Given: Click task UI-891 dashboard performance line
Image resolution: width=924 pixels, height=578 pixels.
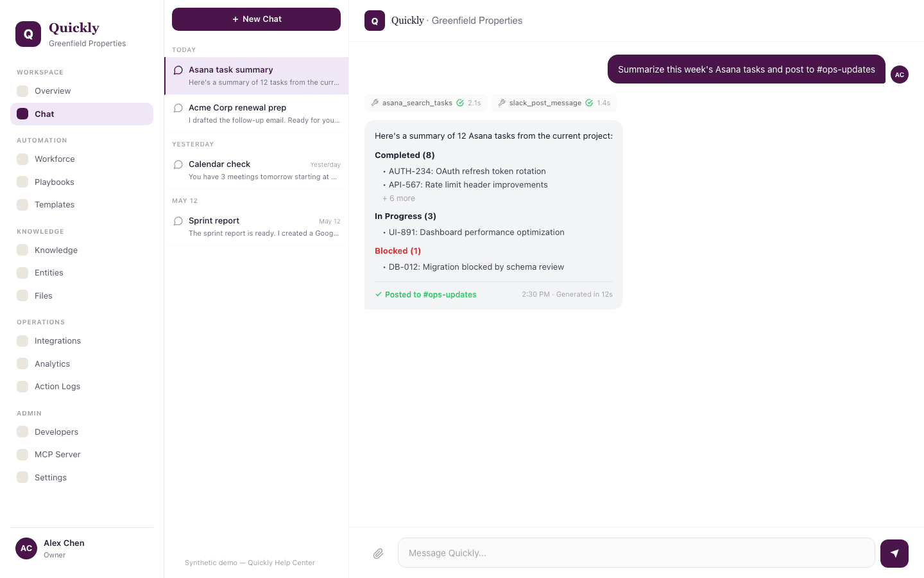Looking at the screenshot, I should point(474,232).
